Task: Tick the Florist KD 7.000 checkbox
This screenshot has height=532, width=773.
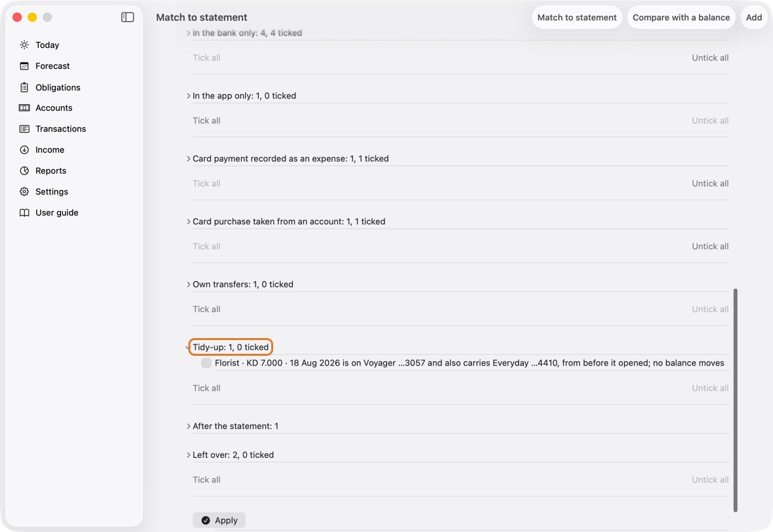Action: (206, 363)
